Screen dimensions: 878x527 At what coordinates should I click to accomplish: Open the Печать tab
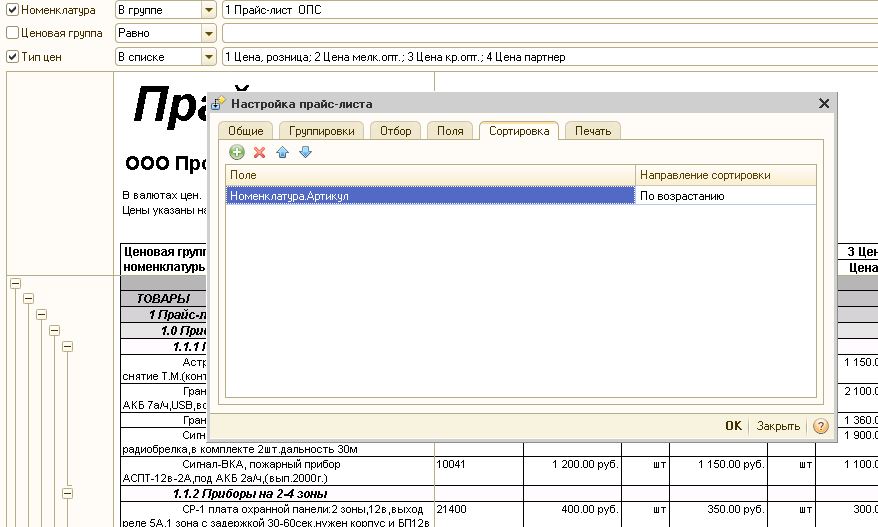click(x=593, y=131)
